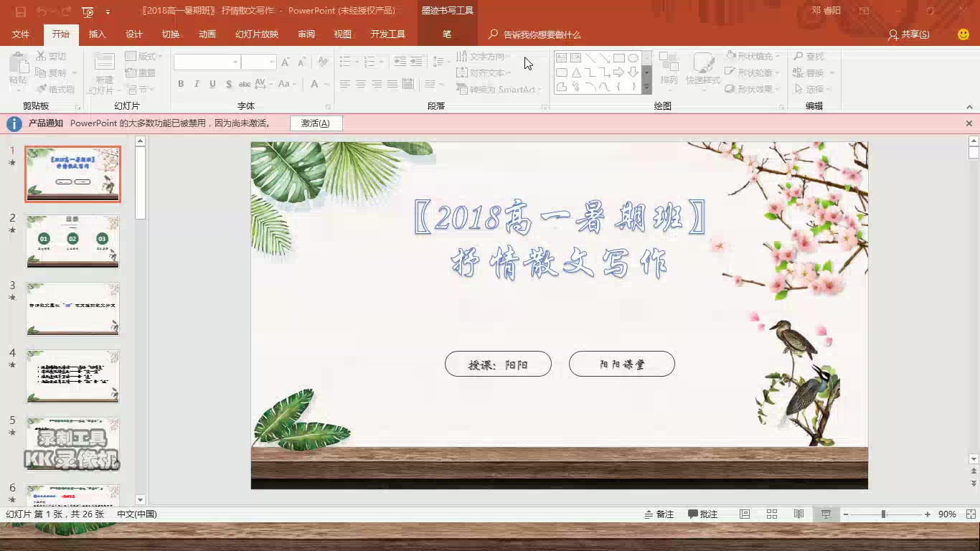Open the File (文件) menu
This screenshot has height=551, width=980.
[21, 34]
